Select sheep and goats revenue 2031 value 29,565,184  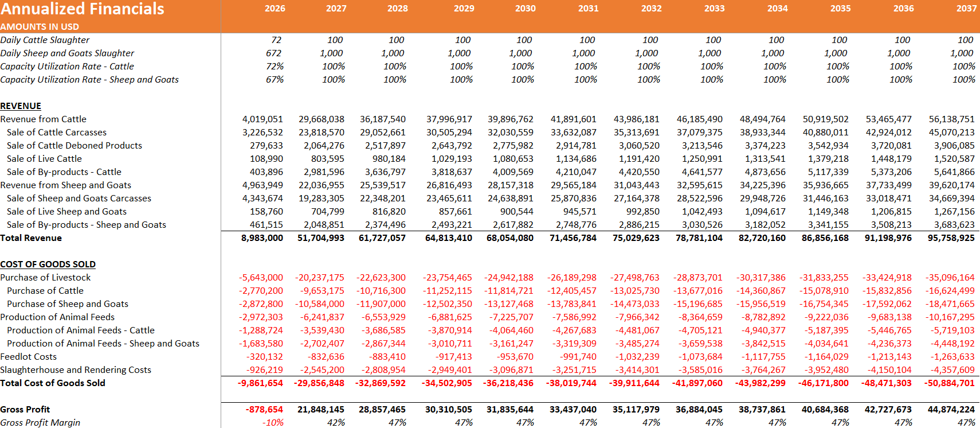574,185
